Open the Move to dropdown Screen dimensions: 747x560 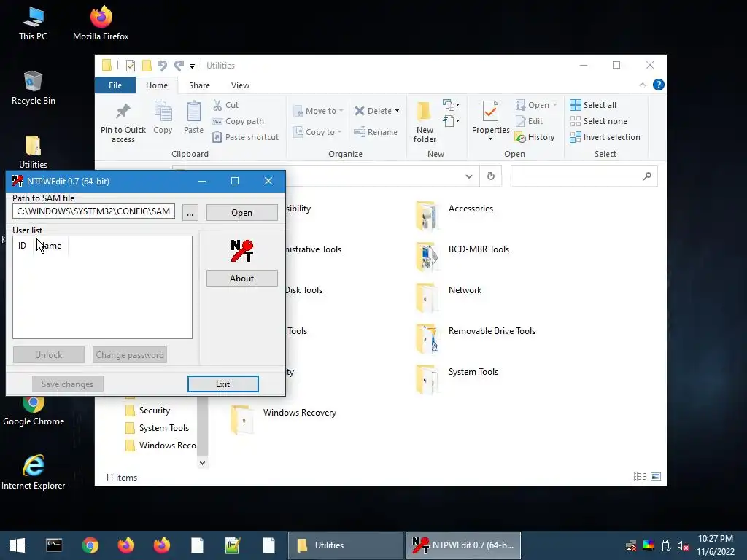click(318, 111)
